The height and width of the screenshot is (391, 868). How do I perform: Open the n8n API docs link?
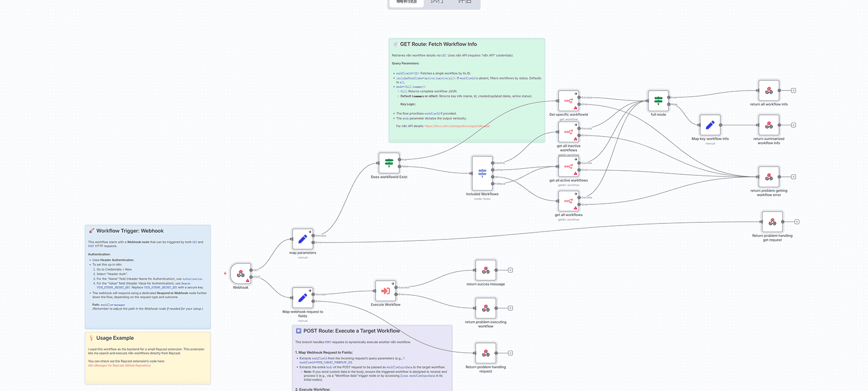(457, 126)
